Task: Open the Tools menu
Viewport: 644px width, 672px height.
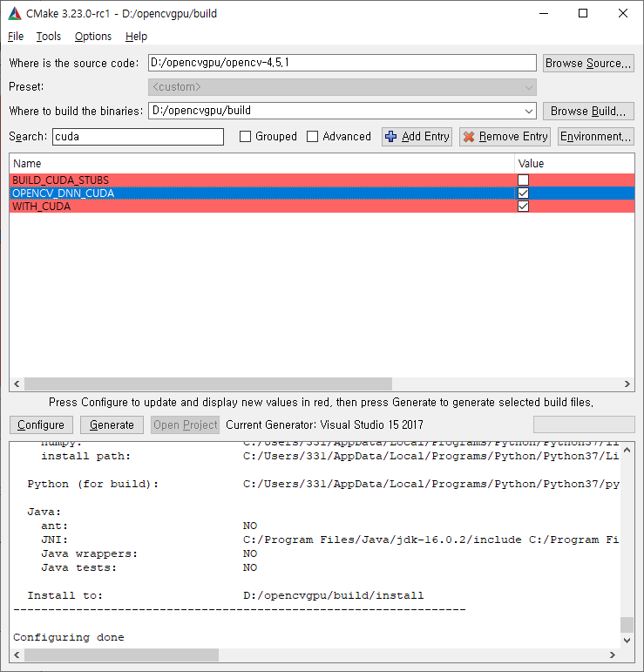Action: pyautogui.click(x=49, y=37)
